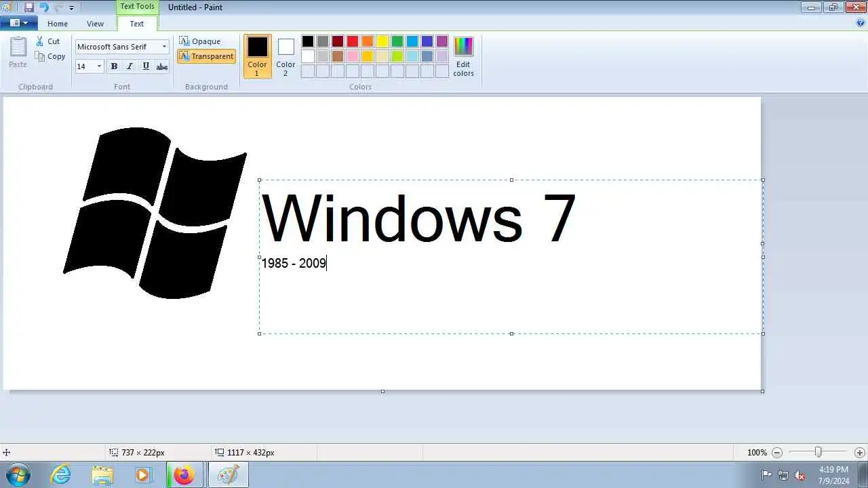Viewport: 868px width, 488px height.
Task: Pick the dark red color swatch
Action: (338, 41)
